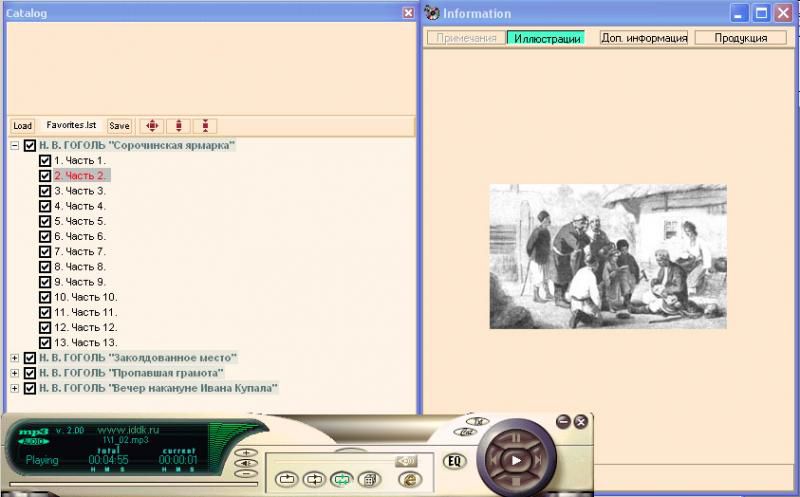Click the outward-arrows red icon in catalog toolbar
Viewport: 800px width, 497px height.
[178, 126]
